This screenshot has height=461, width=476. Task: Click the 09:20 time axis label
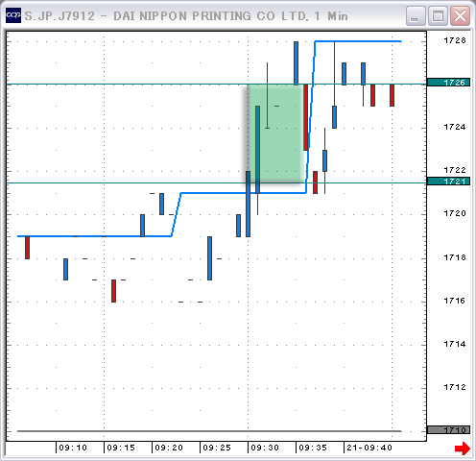[169, 448]
